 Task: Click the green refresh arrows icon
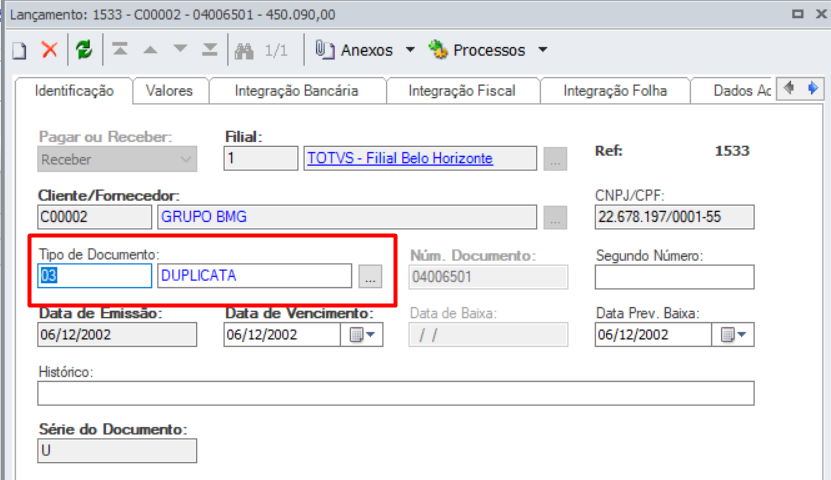click(84, 50)
